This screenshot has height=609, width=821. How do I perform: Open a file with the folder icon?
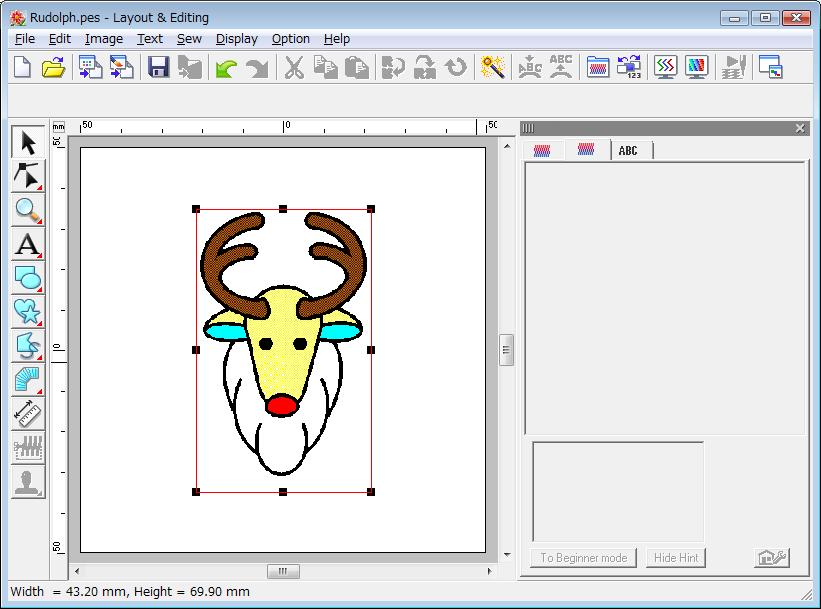click(53, 68)
